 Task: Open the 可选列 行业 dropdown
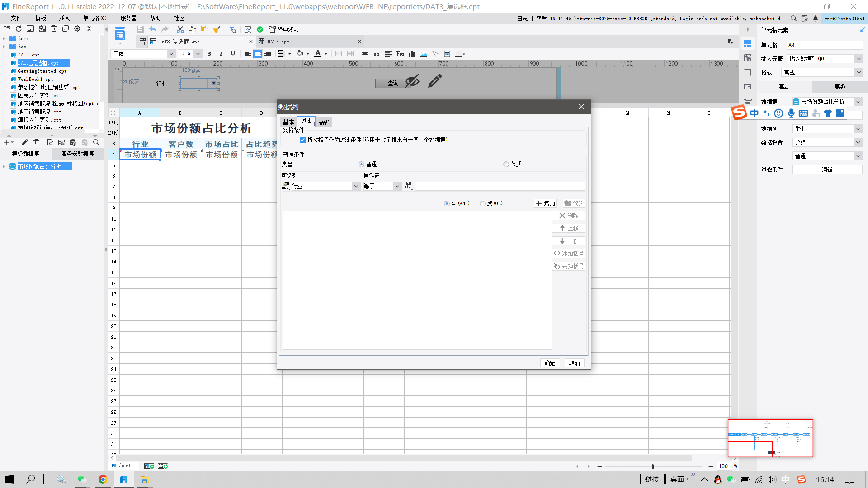(356, 186)
